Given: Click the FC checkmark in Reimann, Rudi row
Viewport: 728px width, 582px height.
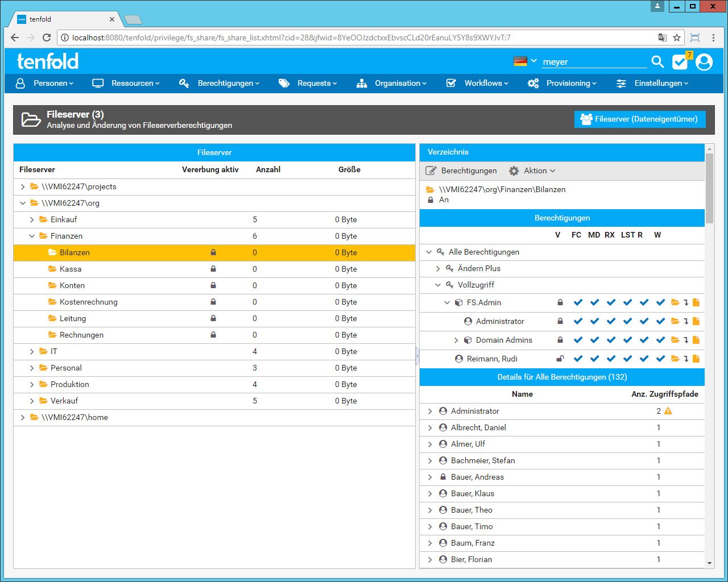Looking at the screenshot, I should click(578, 359).
